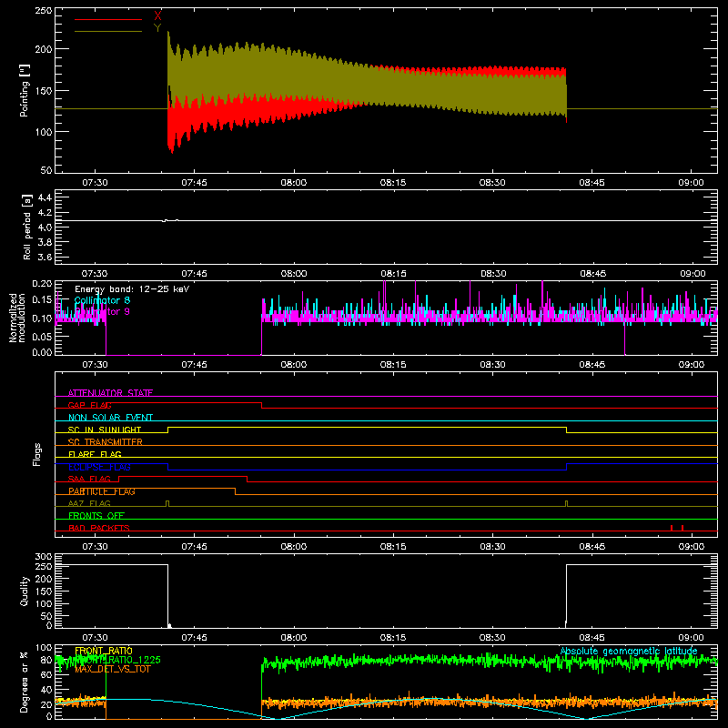This screenshot has width=728, height=728.
Task: Click the orange MAX_DET_VS_TOT legend entry
Action: tap(113, 669)
